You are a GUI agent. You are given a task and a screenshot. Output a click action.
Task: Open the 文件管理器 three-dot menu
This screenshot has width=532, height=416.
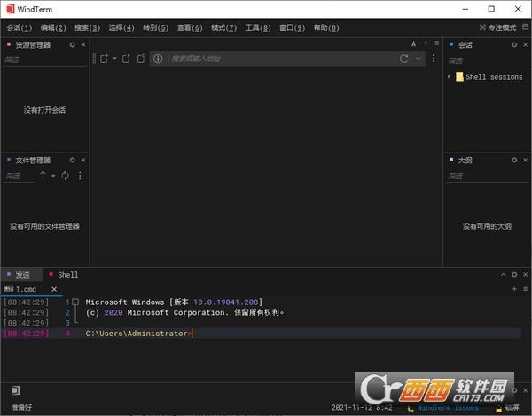tap(80, 176)
